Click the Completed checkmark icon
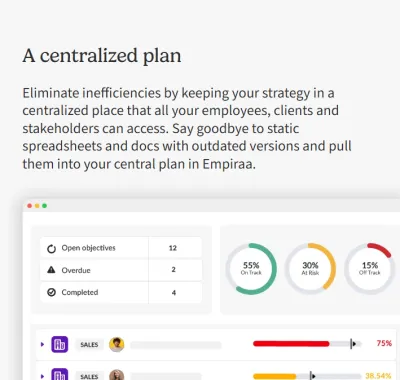This screenshot has width=400, height=380. [51, 292]
